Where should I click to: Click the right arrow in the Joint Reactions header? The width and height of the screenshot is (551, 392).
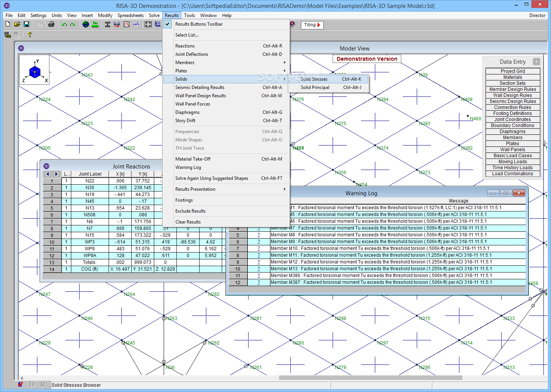point(56,174)
